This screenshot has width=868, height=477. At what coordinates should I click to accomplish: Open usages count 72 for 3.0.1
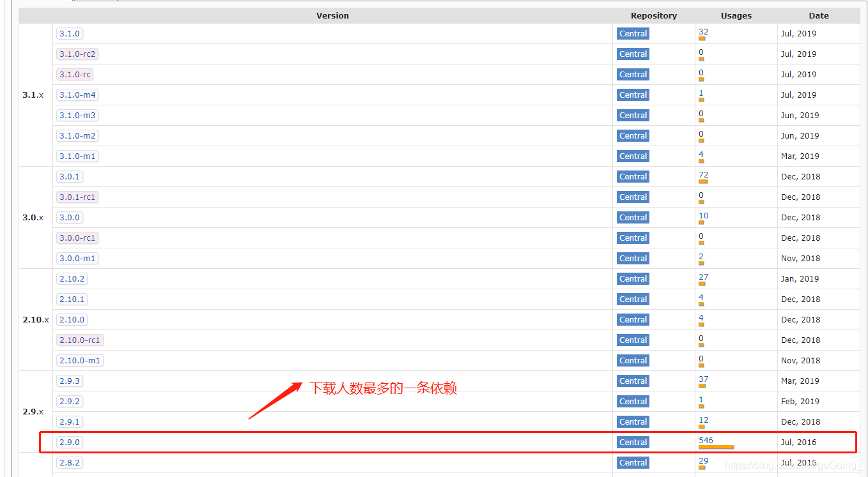(x=703, y=175)
